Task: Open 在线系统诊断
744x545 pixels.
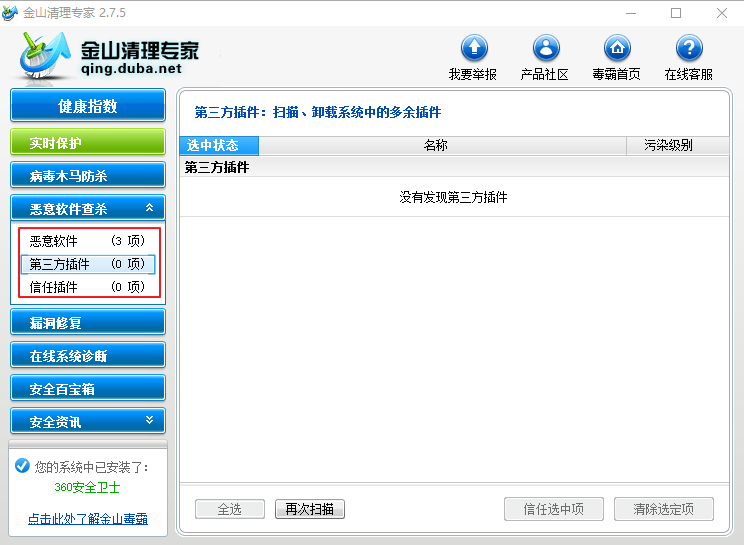Action: (x=88, y=355)
